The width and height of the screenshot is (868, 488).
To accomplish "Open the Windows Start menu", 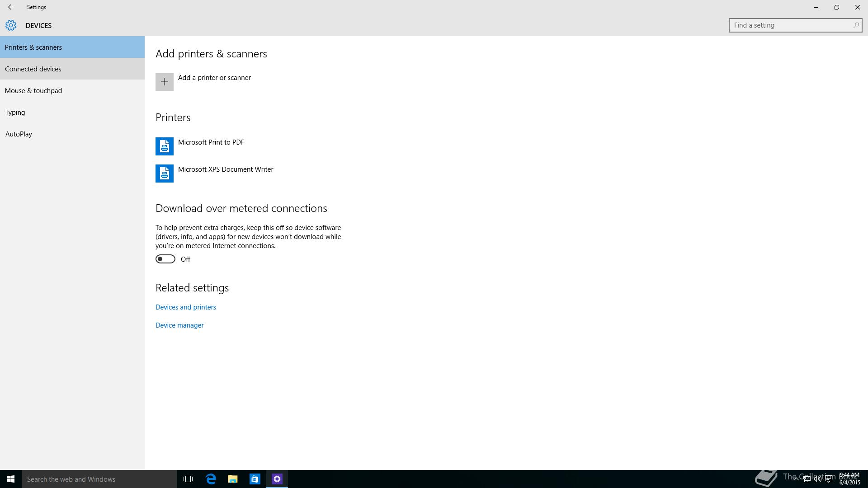I will [x=11, y=479].
